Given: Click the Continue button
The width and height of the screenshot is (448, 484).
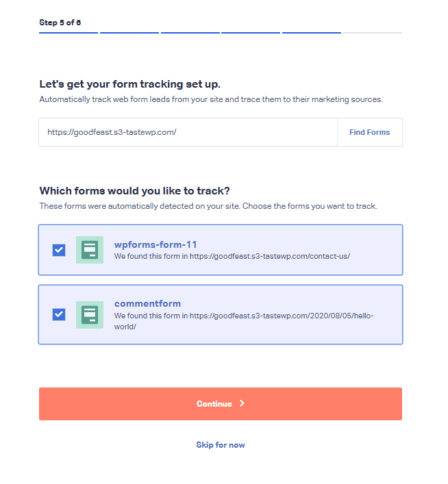Looking at the screenshot, I should point(221,404).
